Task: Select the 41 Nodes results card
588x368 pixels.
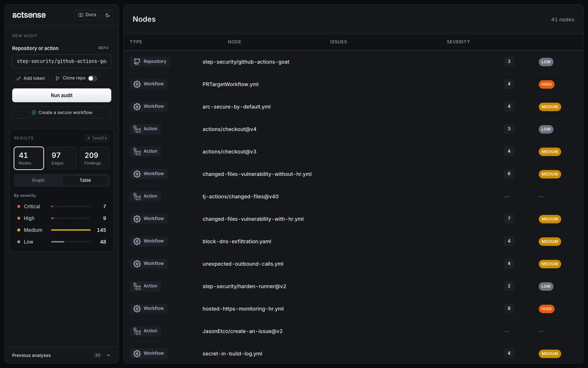Action: (x=29, y=158)
